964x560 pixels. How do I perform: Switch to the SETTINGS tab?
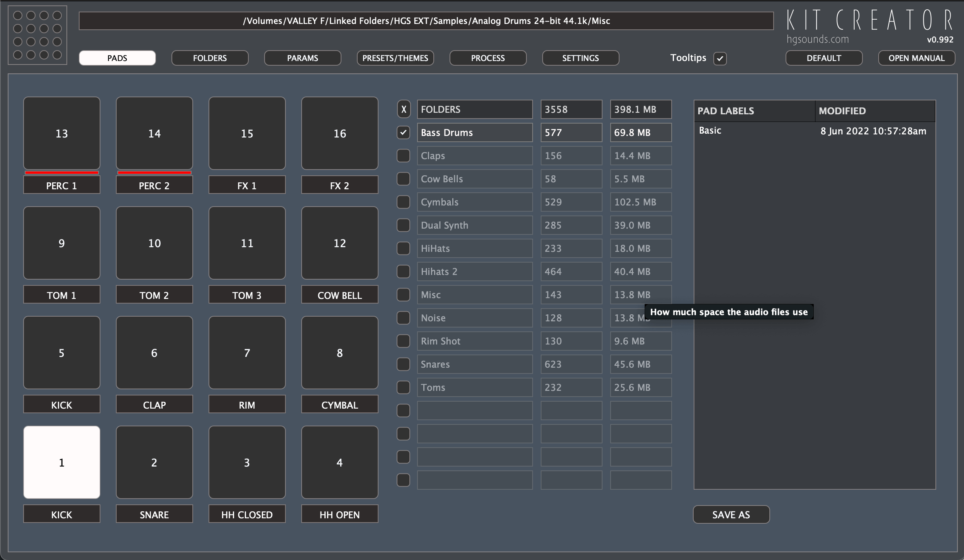pos(580,58)
